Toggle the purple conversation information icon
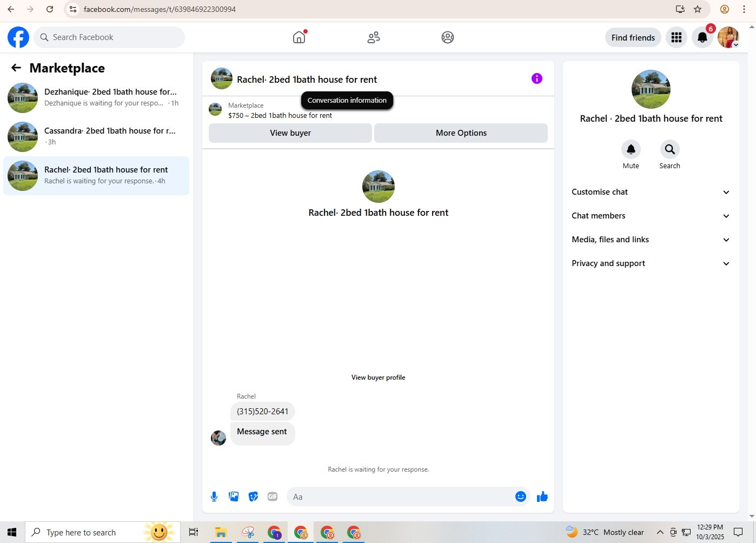 tap(537, 78)
